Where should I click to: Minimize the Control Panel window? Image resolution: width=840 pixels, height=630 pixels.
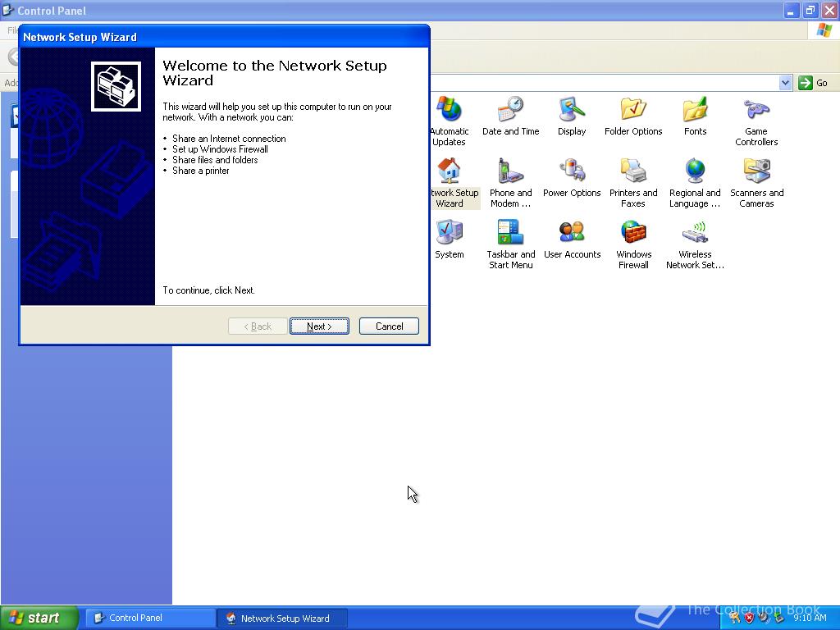pos(791,10)
